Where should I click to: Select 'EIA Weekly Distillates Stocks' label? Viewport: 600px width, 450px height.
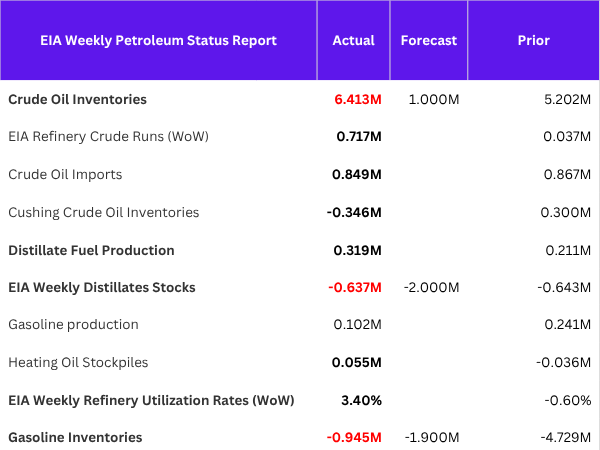pos(102,287)
